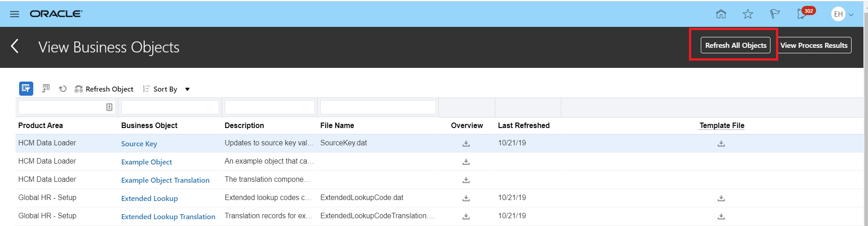Download Overview for Source Key row
This screenshot has width=868, height=226.
tap(466, 144)
